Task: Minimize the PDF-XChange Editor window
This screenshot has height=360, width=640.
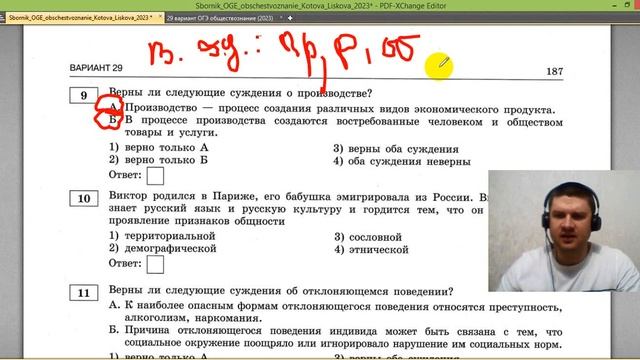Action: coord(615,5)
